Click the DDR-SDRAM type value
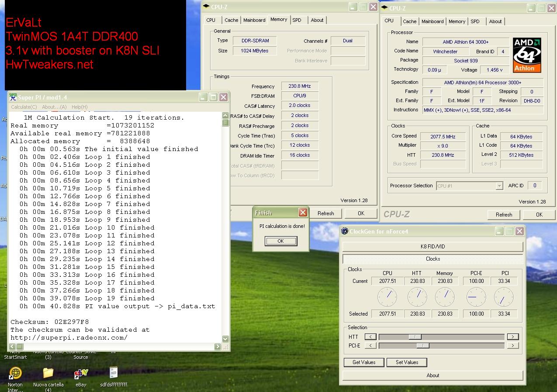The image size is (557, 392). click(255, 41)
